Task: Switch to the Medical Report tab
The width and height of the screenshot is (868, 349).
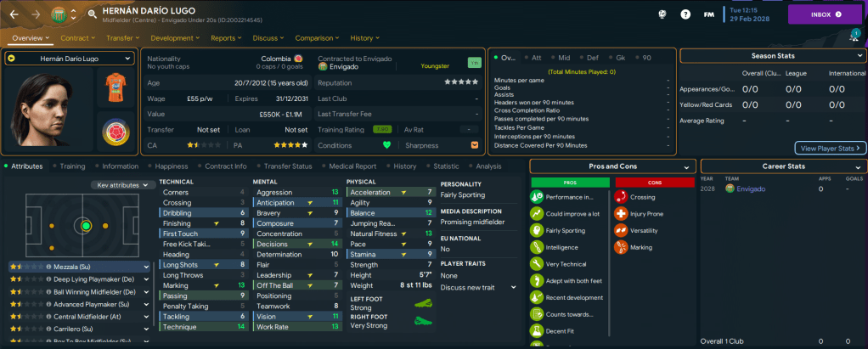Action: point(352,166)
